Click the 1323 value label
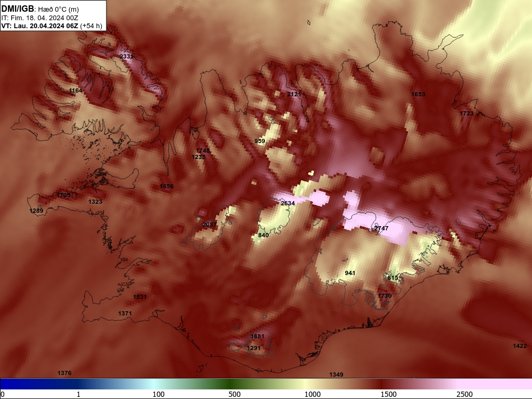 point(95,202)
